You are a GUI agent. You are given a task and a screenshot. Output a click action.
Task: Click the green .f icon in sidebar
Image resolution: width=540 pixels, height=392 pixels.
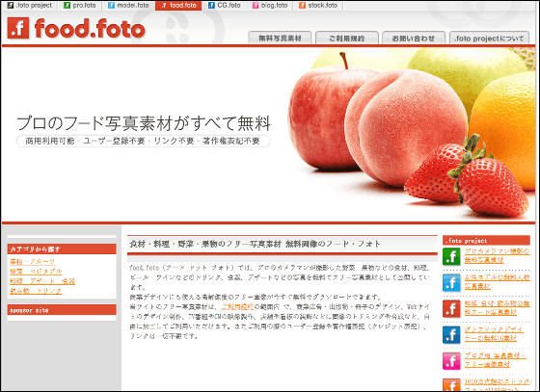pos(451,256)
